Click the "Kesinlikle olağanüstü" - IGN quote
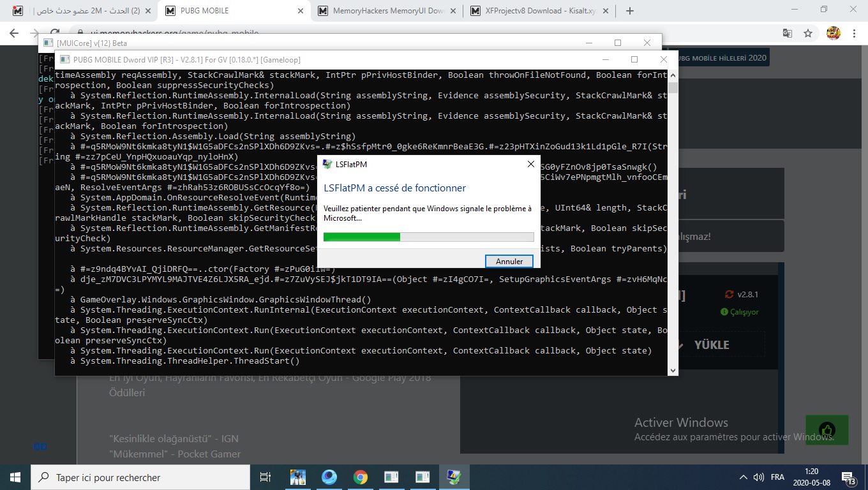Viewport: 868px width, 490px height. pyautogui.click(x=174, y=439)
